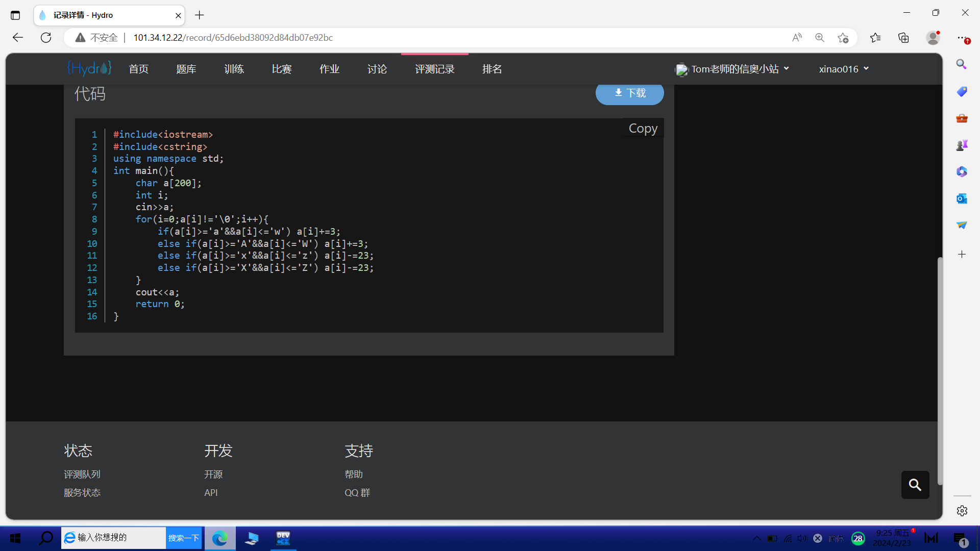The image size is (980, 551).
Task: Click the Hydro logo in navbar
Action: point(89,68)
